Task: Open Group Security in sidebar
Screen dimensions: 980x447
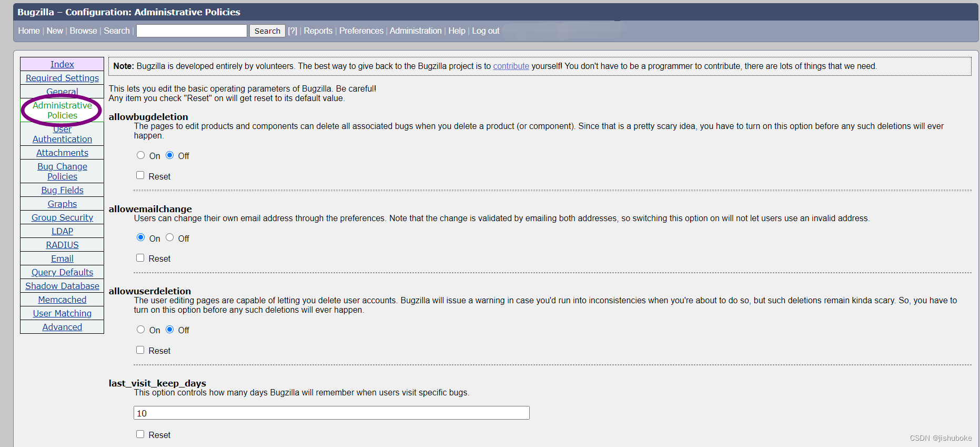Action: 62,217
